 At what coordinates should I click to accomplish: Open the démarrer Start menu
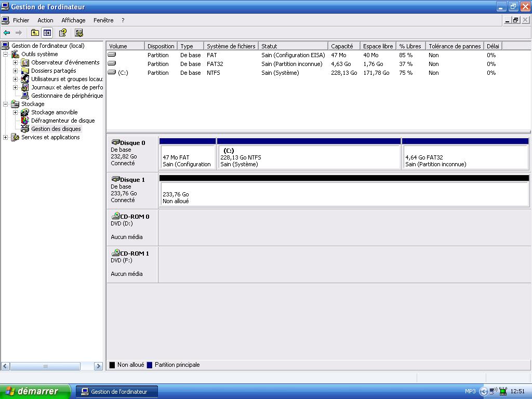point(35,392)
